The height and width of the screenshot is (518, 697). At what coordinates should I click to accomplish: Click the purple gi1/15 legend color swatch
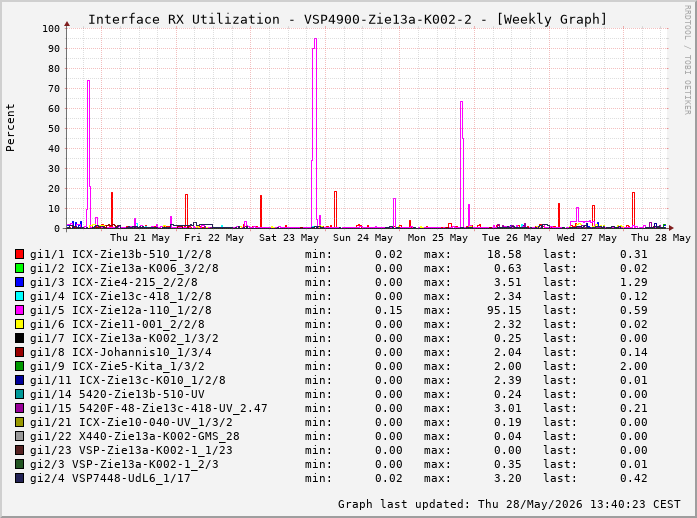click(x=19, y=408)
